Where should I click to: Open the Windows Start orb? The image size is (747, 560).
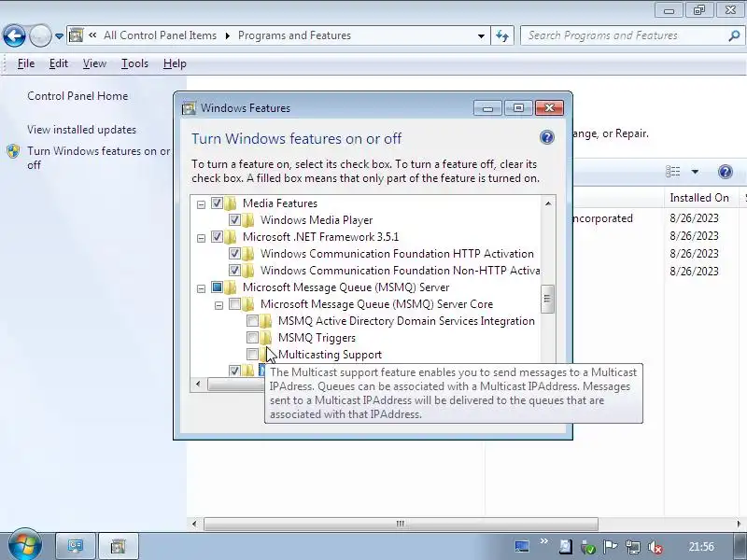click(x=25, y=545)
